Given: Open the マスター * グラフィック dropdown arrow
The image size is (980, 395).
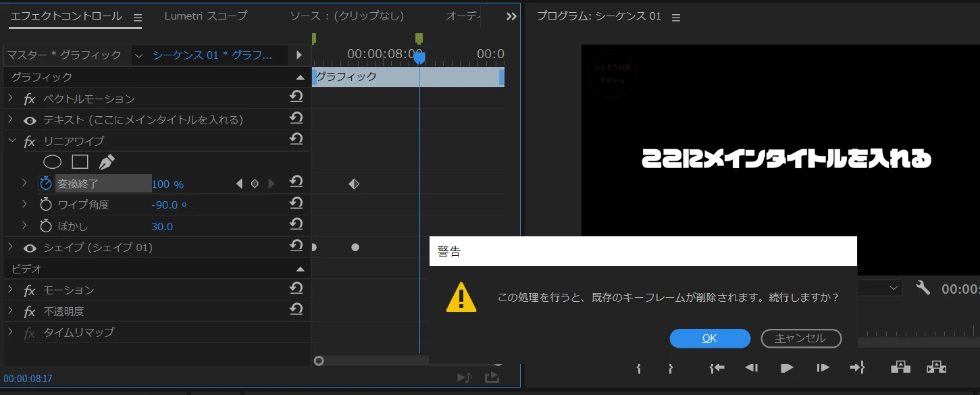Looking at the screenshot, I should click(138, 55).
